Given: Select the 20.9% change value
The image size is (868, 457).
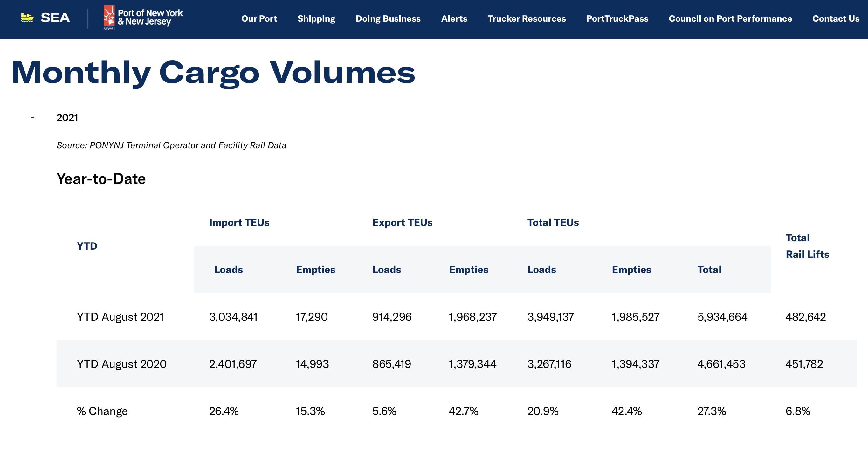Looking at the screenshot, I should point(543,411).
